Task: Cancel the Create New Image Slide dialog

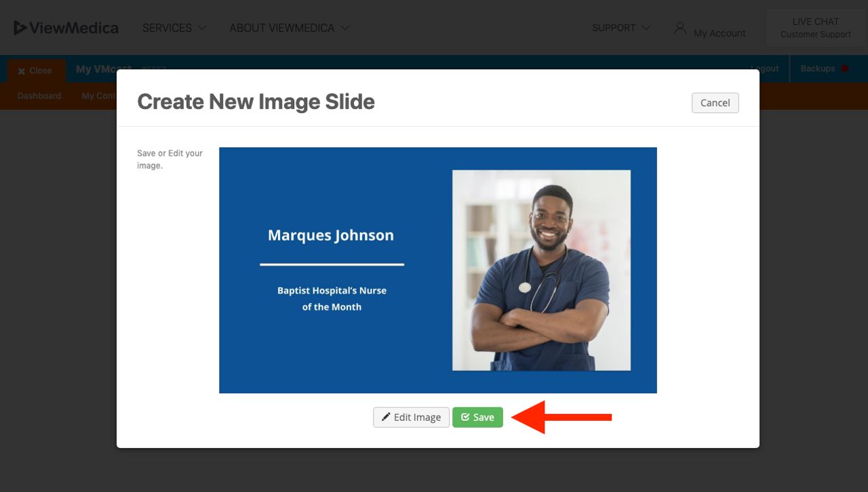Action: (715, 102)
